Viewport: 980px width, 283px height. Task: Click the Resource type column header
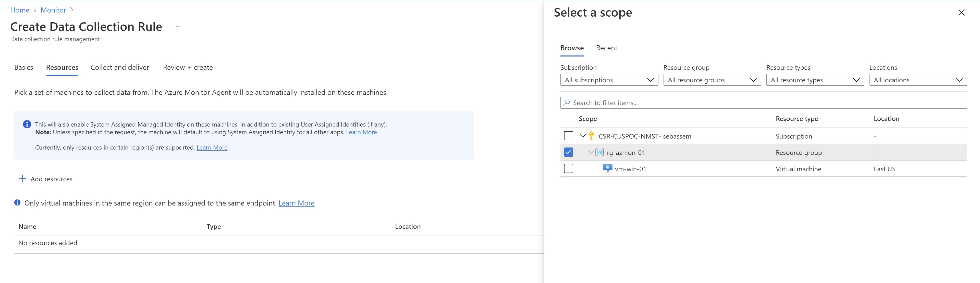point(797,119)
